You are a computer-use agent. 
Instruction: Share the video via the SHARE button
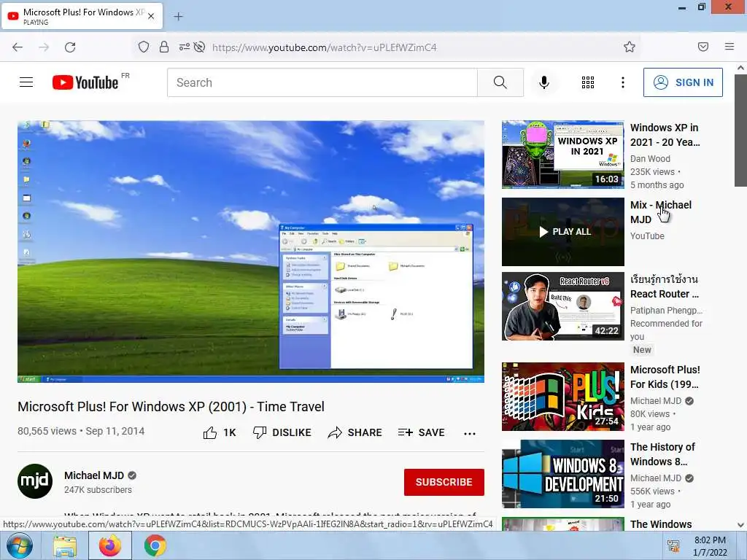355,432
